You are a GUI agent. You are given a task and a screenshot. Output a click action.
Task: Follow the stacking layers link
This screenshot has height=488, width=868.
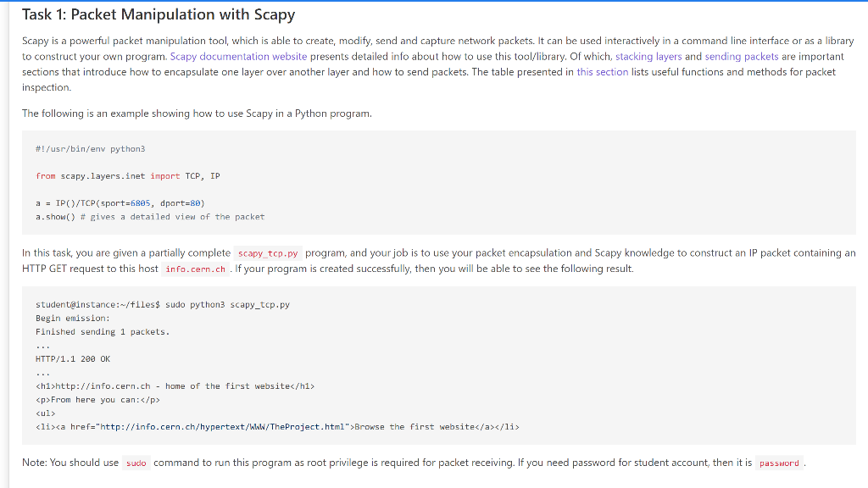[648, 57]
